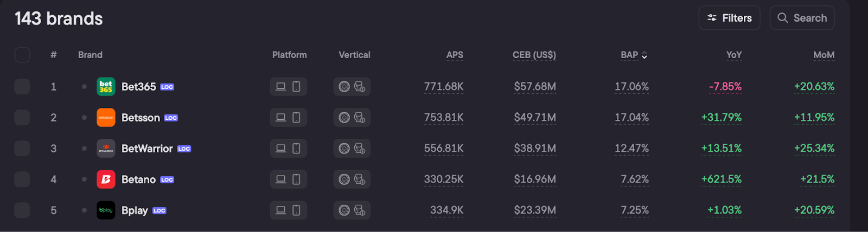Toggle the select-all checkbox in header

[22, 55]
